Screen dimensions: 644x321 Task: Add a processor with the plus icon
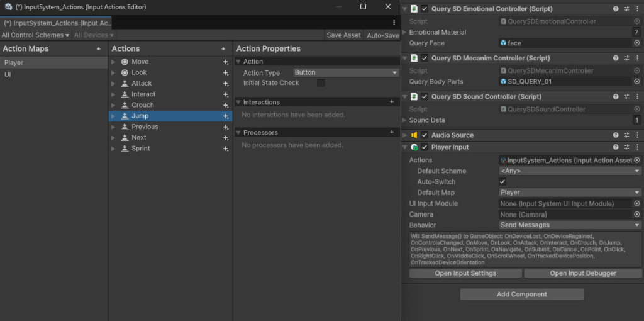pos(392,132)
